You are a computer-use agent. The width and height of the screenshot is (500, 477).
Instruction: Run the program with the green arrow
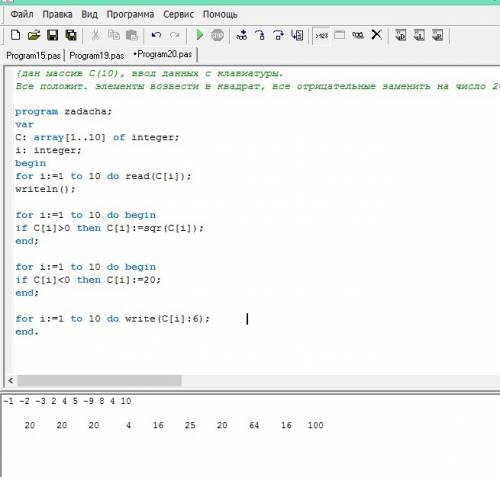tap(200, 35)
